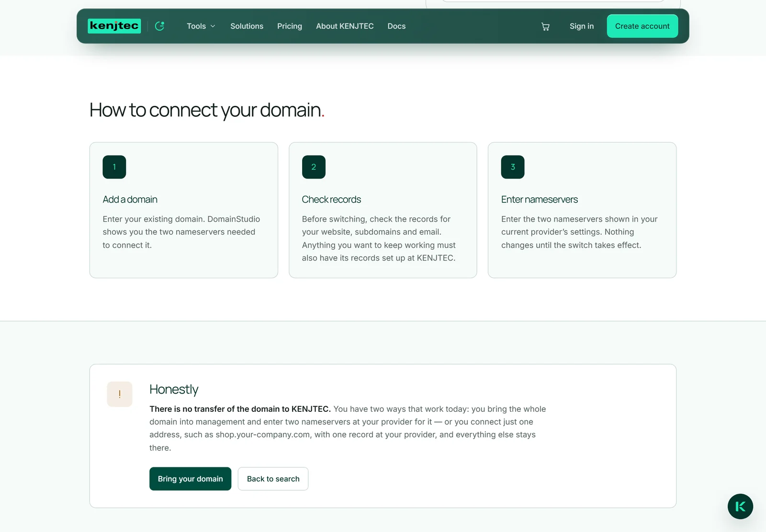Click the step 1 number badge
This screenshot has width=766, height=532.
coord(114,167)
